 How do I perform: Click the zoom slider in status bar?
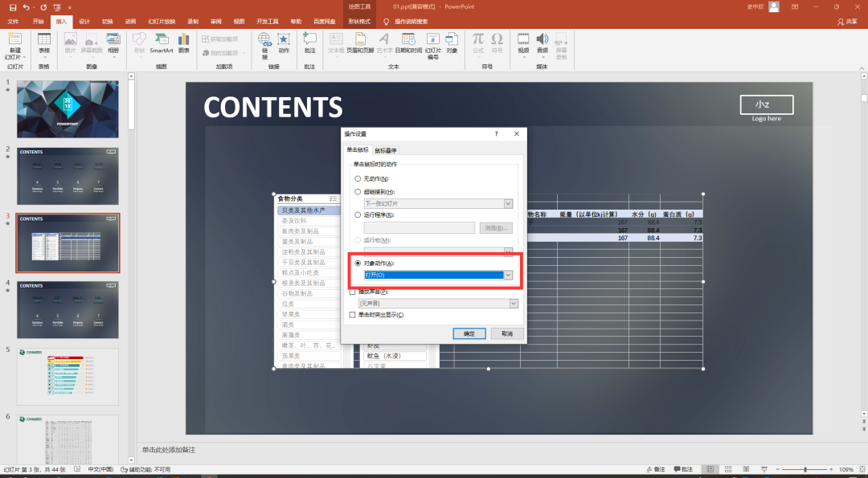805,469
